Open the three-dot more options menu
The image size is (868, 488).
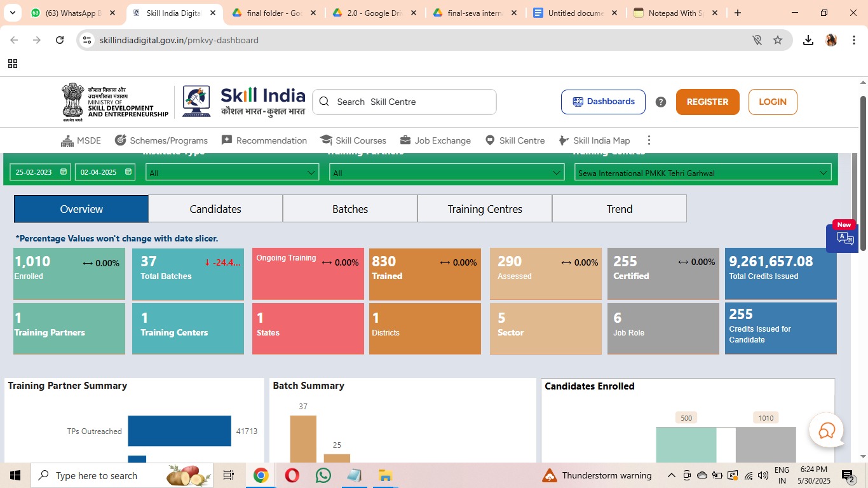point(649,140)
